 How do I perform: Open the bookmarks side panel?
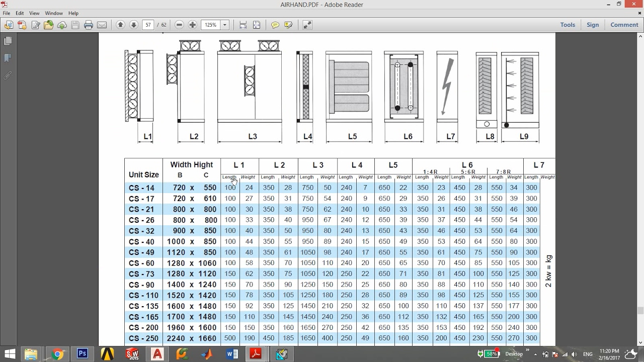[8, 58]
